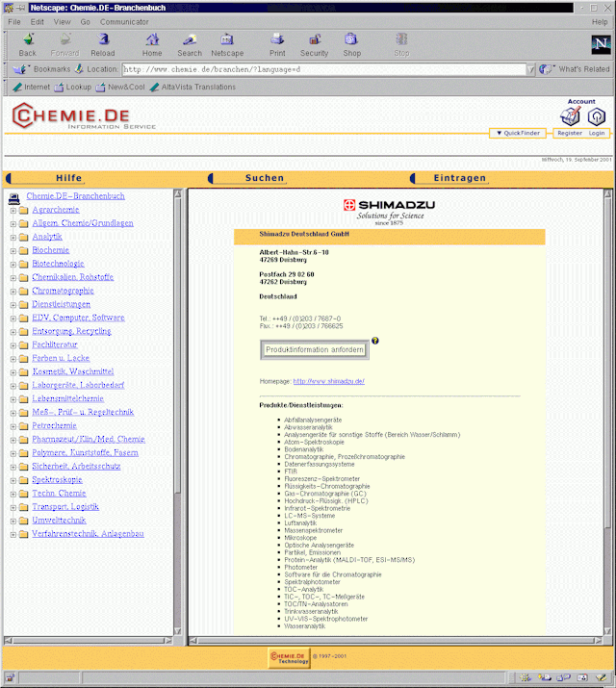Switch to the Suchen tab
This screenshot has height=688, width=616.
tap(265, 178)
